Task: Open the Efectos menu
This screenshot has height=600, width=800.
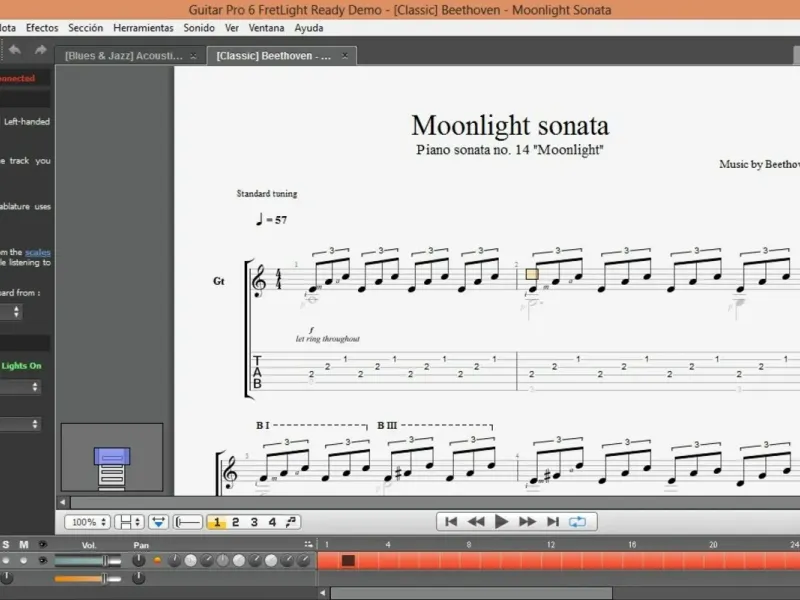Action: coord(42,28)
